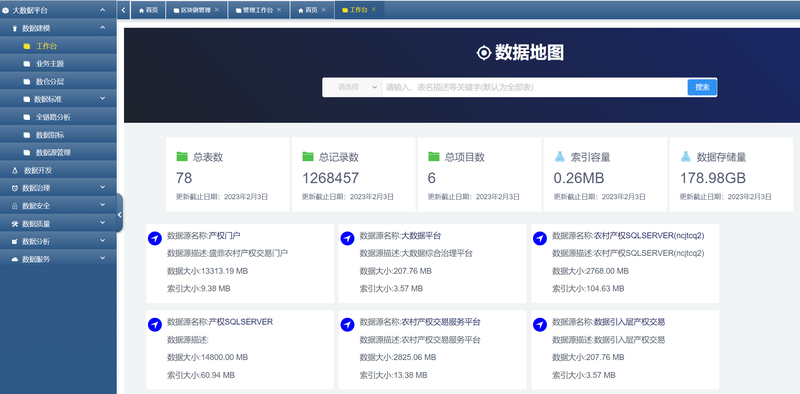Collapse the 大数据平台 sidebar section chevron
Image resolution: width=800 pixels, height=394 pixels.
[x=103, y=10]
